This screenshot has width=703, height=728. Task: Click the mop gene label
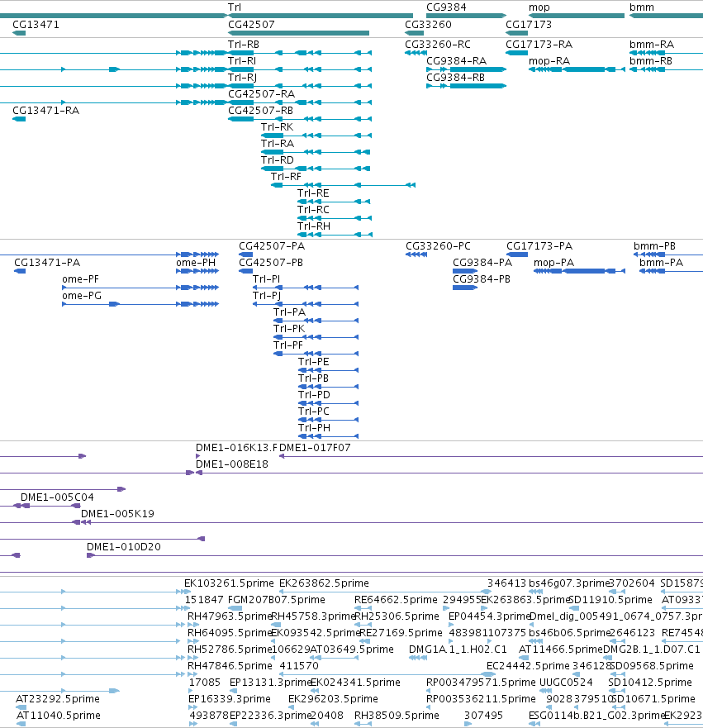point(539,7)
